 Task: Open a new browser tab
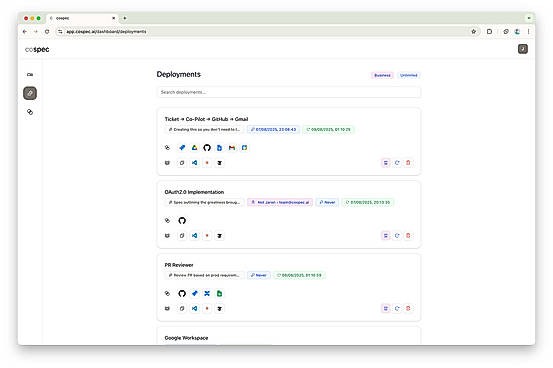124,18
